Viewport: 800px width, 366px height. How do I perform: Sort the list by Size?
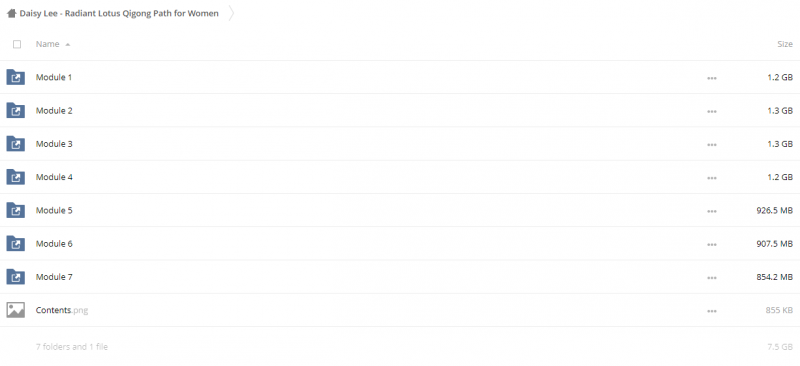tap(785, 44)
